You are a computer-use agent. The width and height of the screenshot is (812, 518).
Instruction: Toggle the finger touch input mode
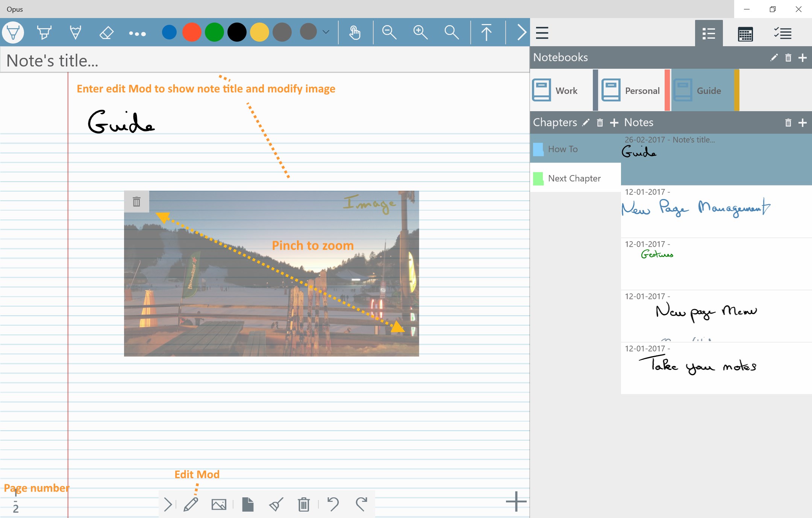click(354, 33)
